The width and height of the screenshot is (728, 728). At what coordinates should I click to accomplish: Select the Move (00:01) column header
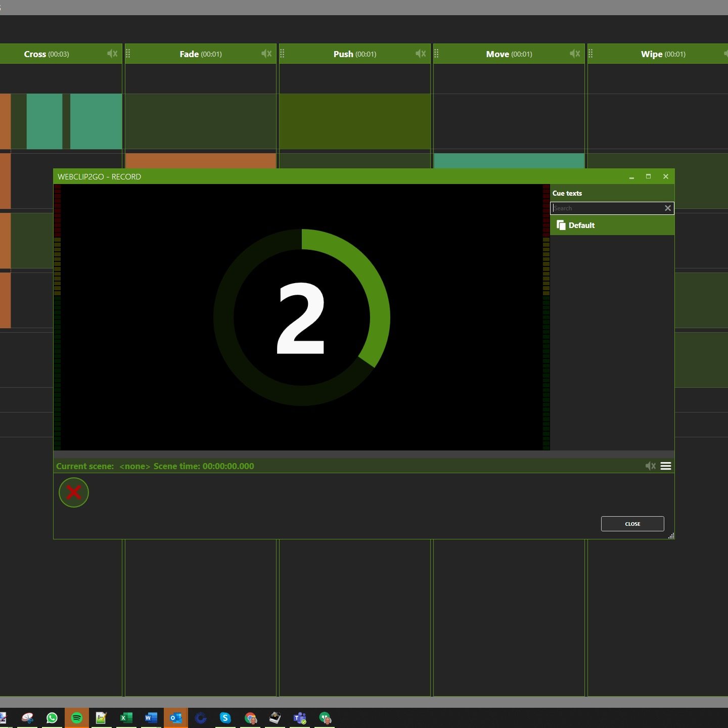(x=509, y=54)
